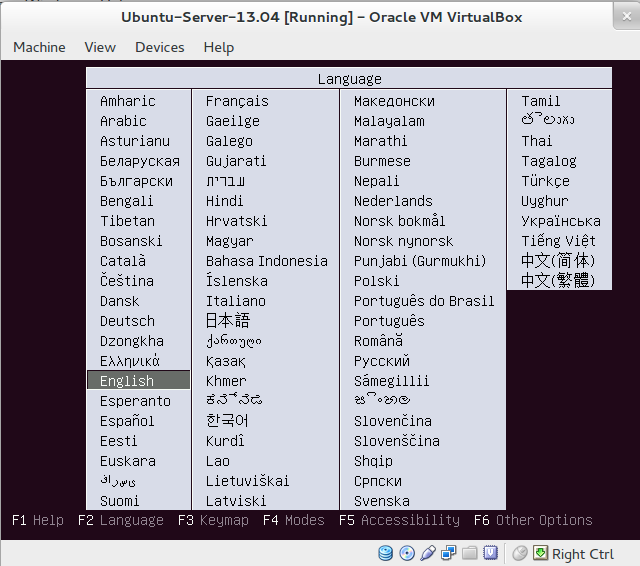The width and height of the screenshot is (640, 566).
Task: Select Euskara language
Action: pos(128,461)
